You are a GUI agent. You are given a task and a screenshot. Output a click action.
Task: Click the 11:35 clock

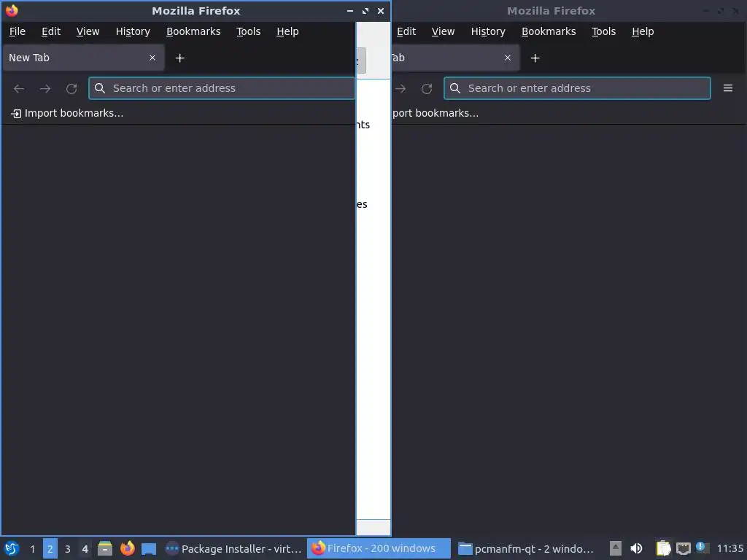coord(729,548)
